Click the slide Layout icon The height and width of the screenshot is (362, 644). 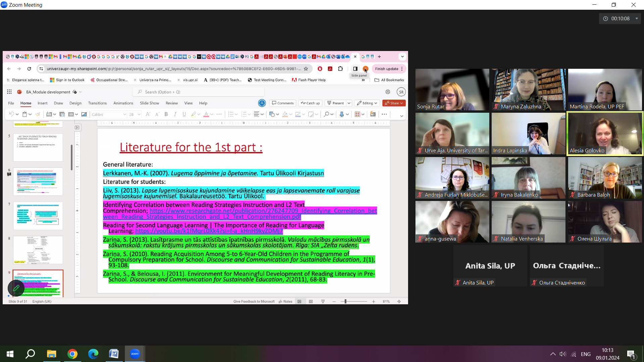[71, 114]
